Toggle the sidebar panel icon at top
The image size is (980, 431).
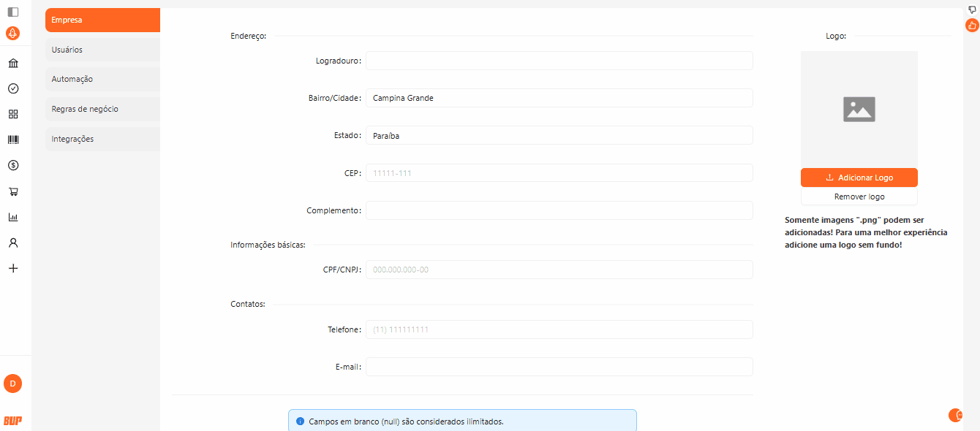[12, 12]
